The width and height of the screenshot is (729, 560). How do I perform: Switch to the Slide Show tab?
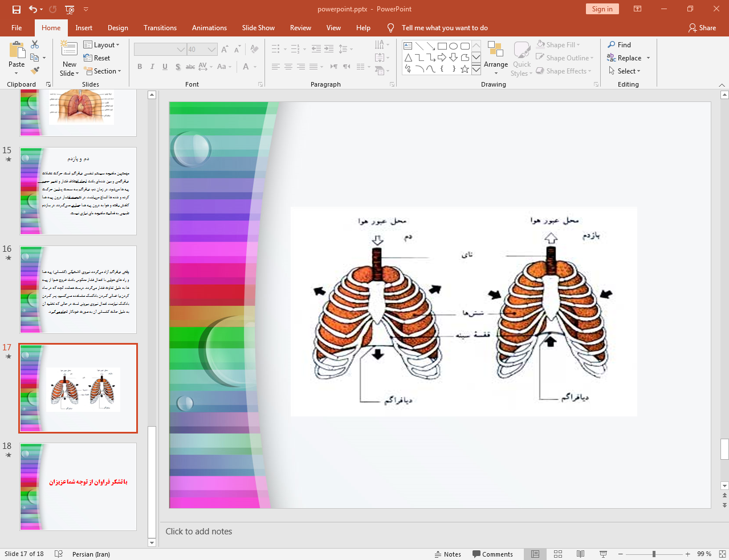[258, 28]
